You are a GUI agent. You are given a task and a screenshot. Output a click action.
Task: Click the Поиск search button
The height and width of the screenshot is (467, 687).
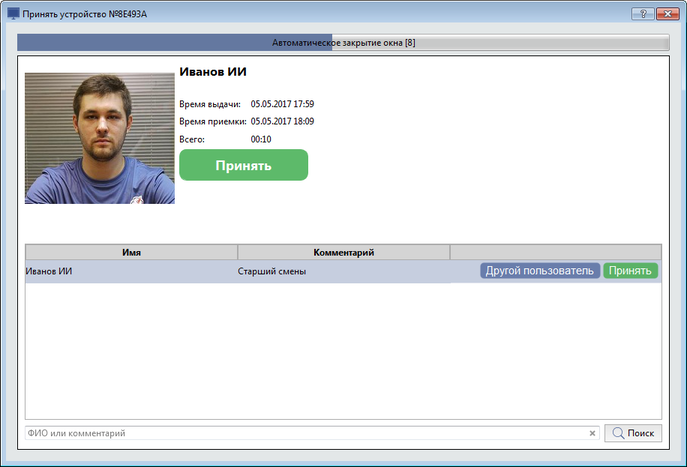click(633, 433)
